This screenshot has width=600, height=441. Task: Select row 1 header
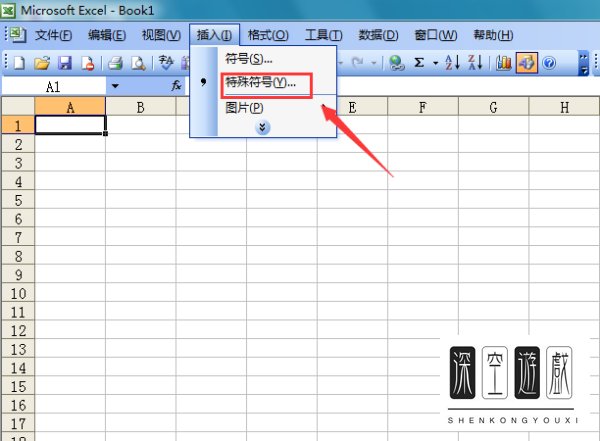[18, 125]
